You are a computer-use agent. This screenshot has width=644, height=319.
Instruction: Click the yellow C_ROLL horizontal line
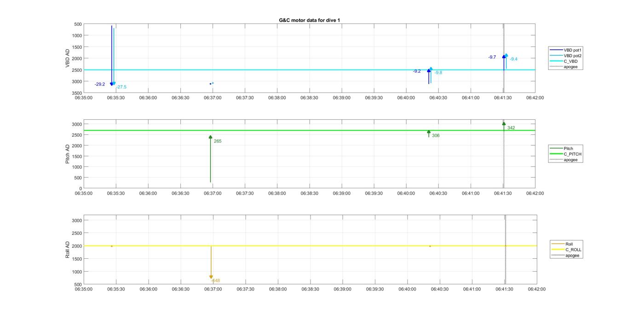tap(310, 246)
